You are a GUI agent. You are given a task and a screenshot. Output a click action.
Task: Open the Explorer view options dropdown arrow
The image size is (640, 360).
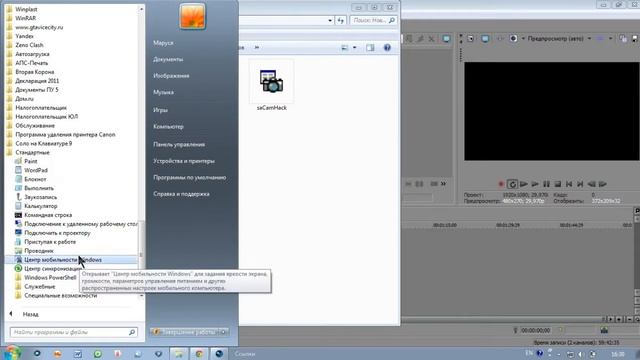(355, 48)
